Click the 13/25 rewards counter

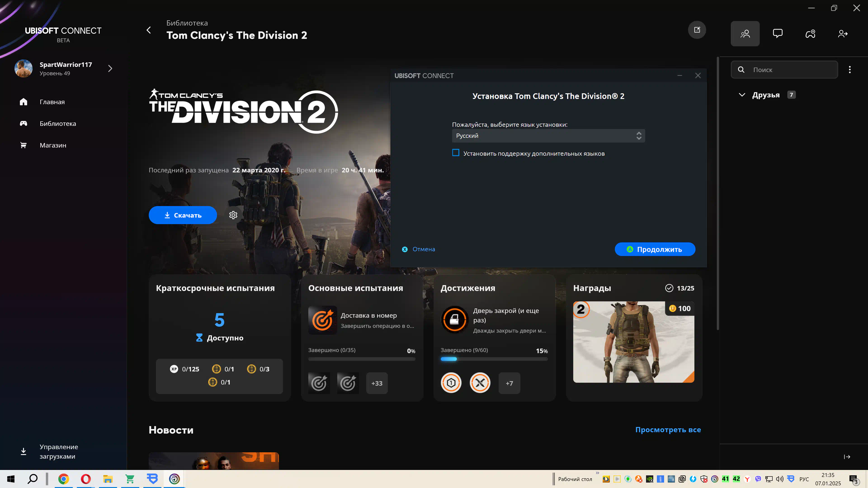click(680, 288)
